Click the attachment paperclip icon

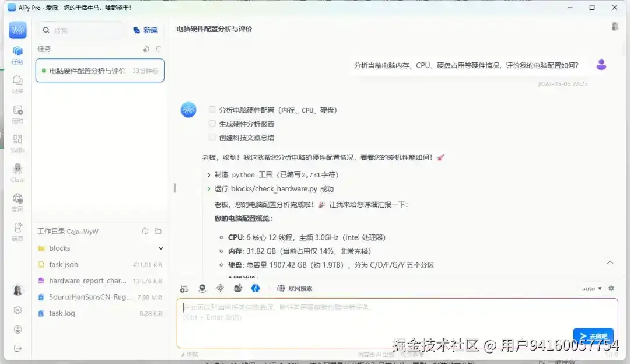point(220,288)
